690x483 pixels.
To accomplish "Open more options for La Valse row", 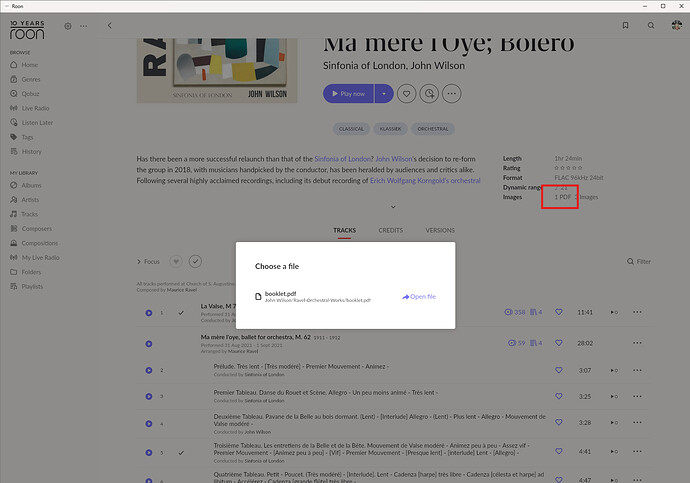I will 637,312.
